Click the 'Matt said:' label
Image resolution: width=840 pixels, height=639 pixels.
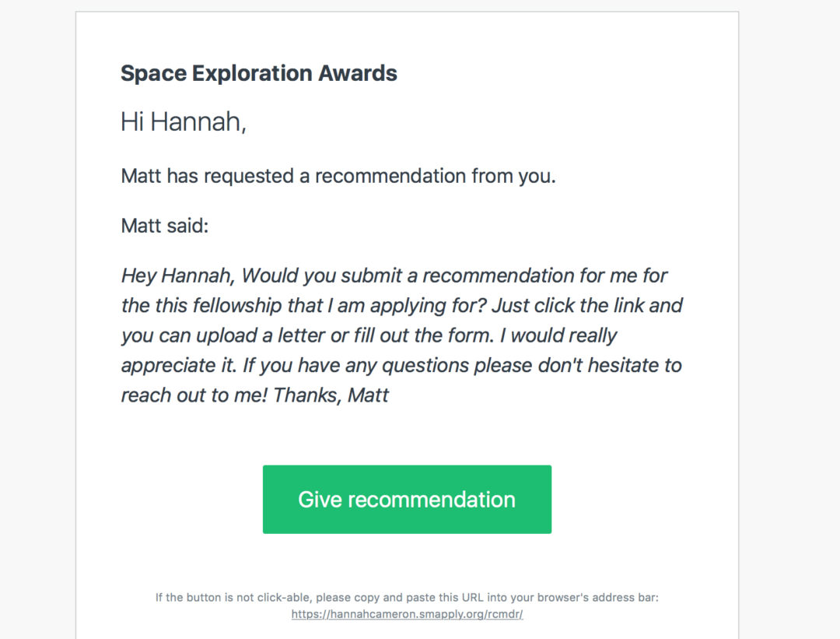164,226
